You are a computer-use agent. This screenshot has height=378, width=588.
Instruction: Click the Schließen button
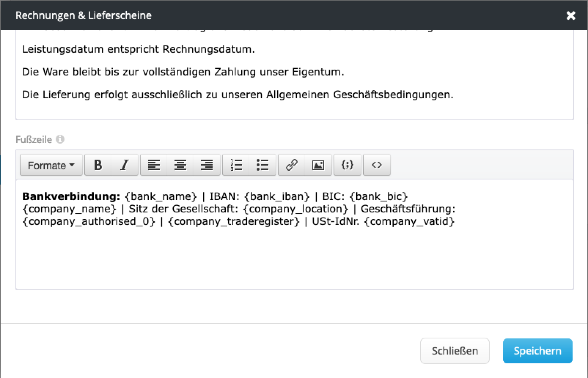click(455, 351)
